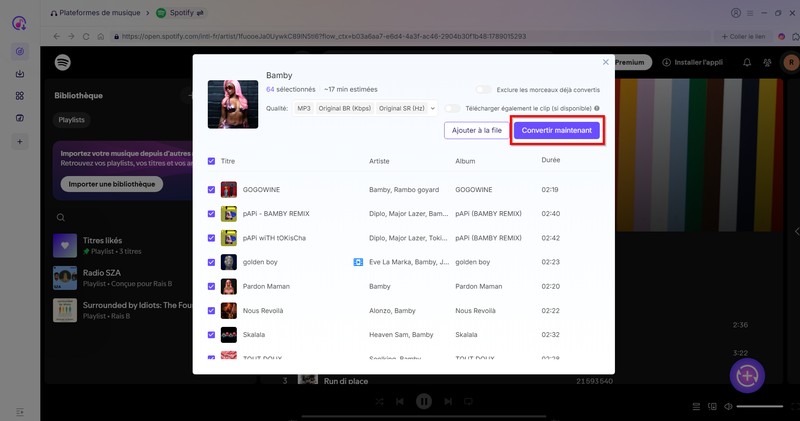The width and height of the screenshot is (800, 421).
Task: Go to the previous track
Action: click(x=399, y=401)
